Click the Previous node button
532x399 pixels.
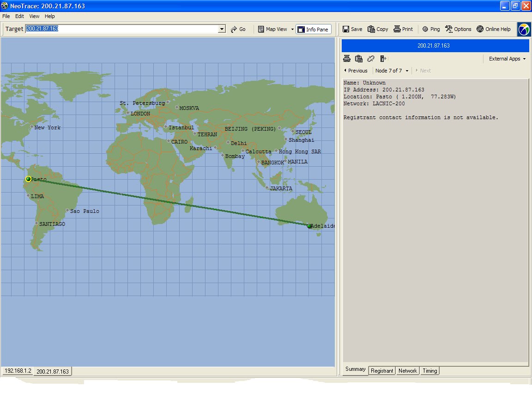(355, 70)
